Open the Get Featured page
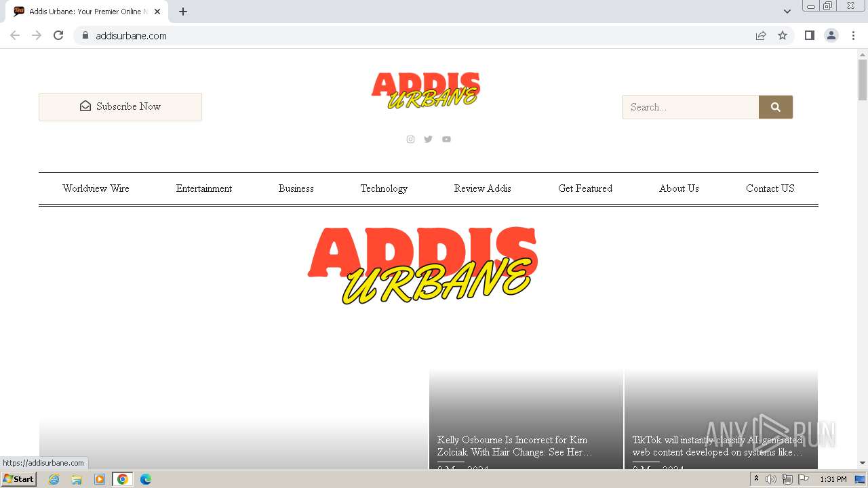Viewport: 868px width, 488px height. click(x=585, y=188)
